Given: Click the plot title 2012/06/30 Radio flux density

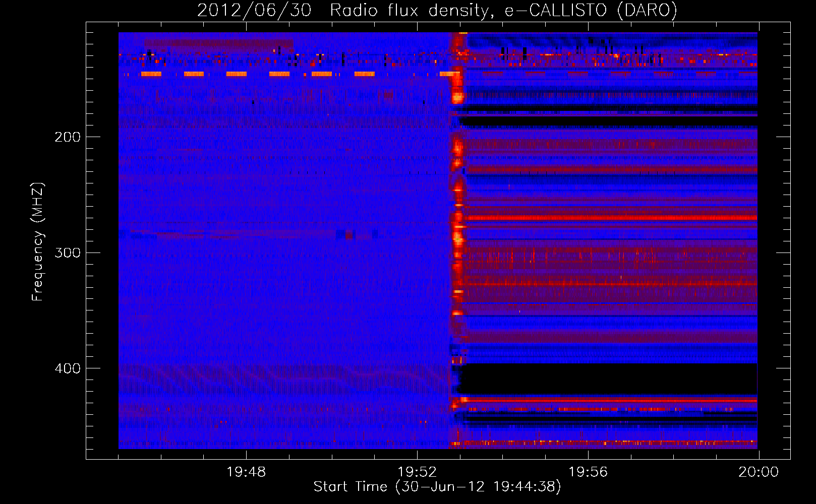Looking at the screenshot, I should point(437,10).
